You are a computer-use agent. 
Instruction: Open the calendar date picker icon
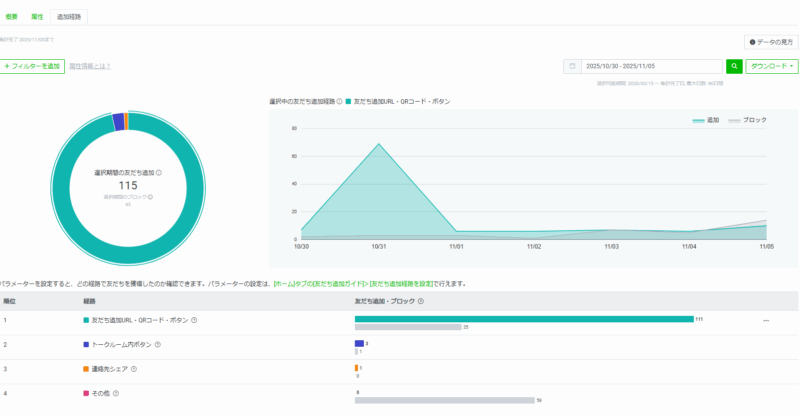pos(572,66)
